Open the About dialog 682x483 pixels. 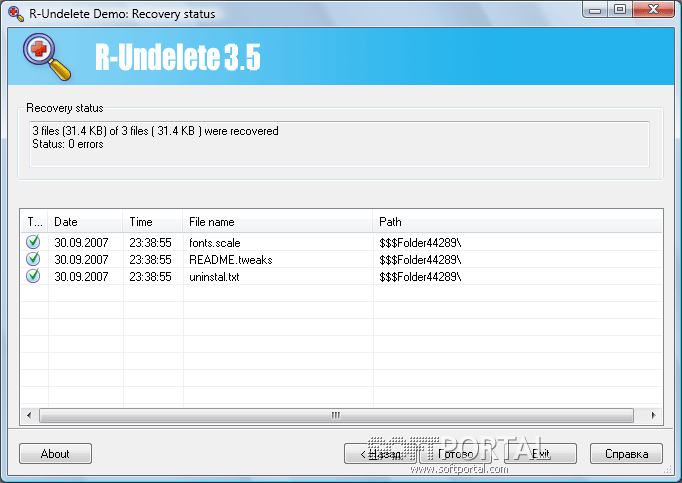55,453
